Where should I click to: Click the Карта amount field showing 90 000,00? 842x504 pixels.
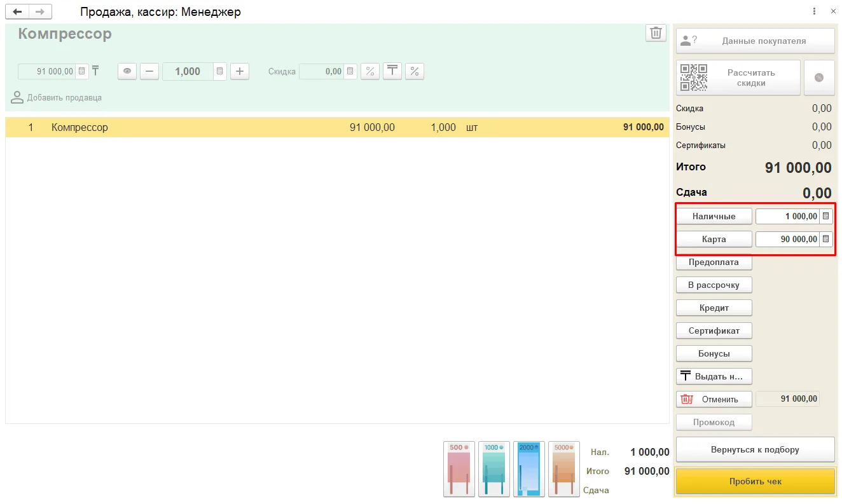click(x=787, y=239)
